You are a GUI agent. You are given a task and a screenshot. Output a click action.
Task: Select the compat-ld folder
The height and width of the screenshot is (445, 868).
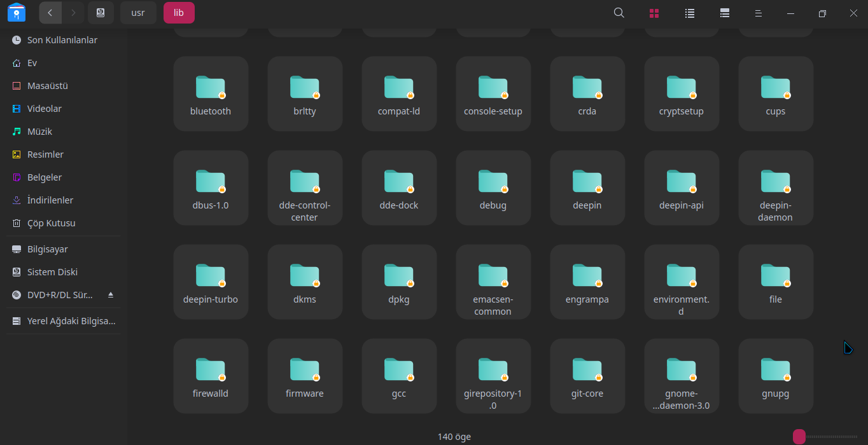(399, 94)
